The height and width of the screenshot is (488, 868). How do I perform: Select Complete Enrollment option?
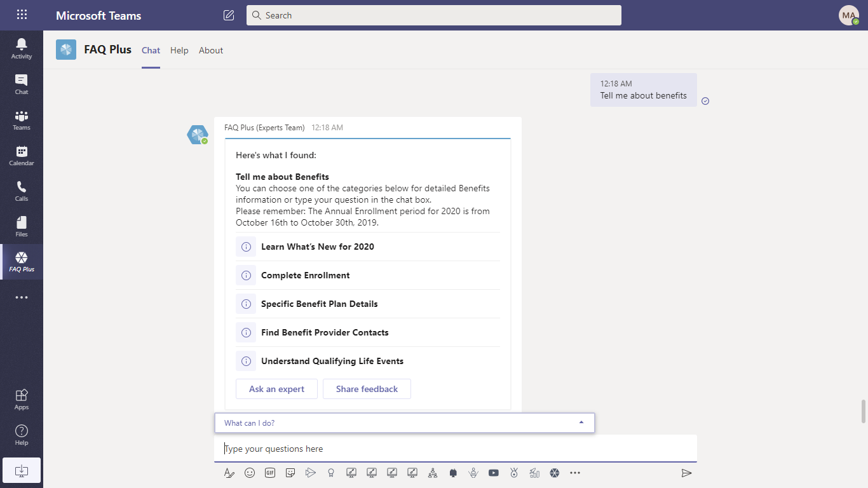click(368, 275)
